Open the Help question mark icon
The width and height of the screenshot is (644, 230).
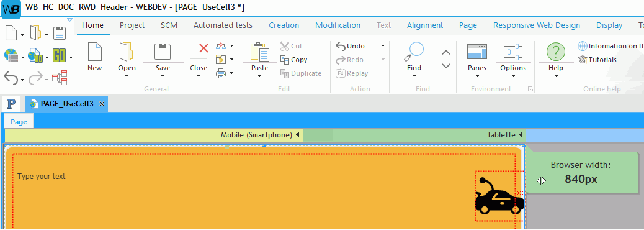(x=556, y=52)
